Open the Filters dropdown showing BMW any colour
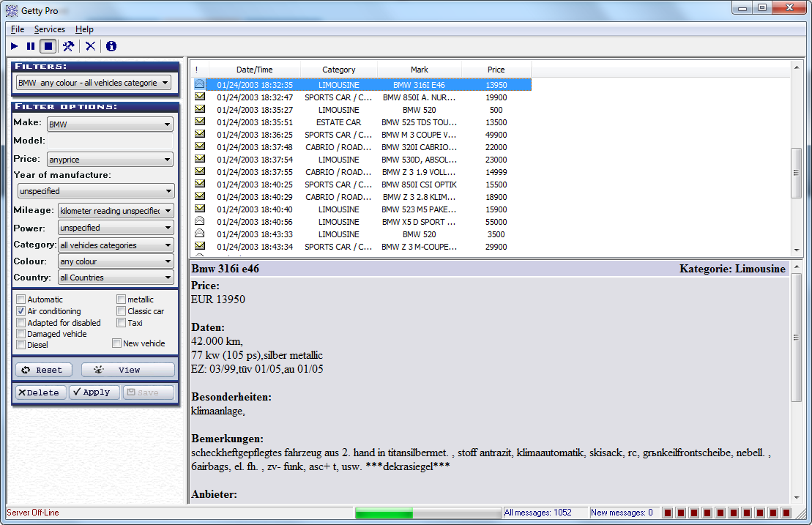 pyautogui.click(x=93, y=83)
